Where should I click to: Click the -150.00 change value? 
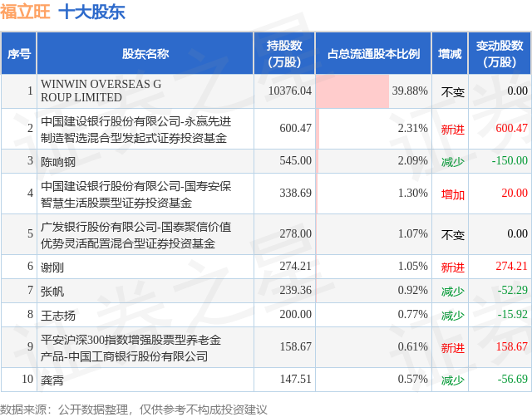(510, 160)
